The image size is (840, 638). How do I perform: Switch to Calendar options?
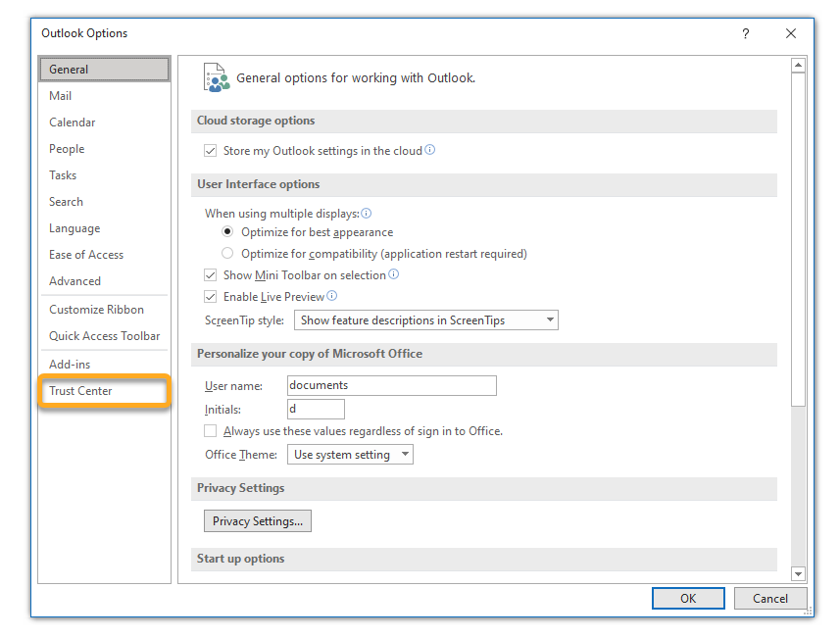pyautogui.click(x=105, y=123)
